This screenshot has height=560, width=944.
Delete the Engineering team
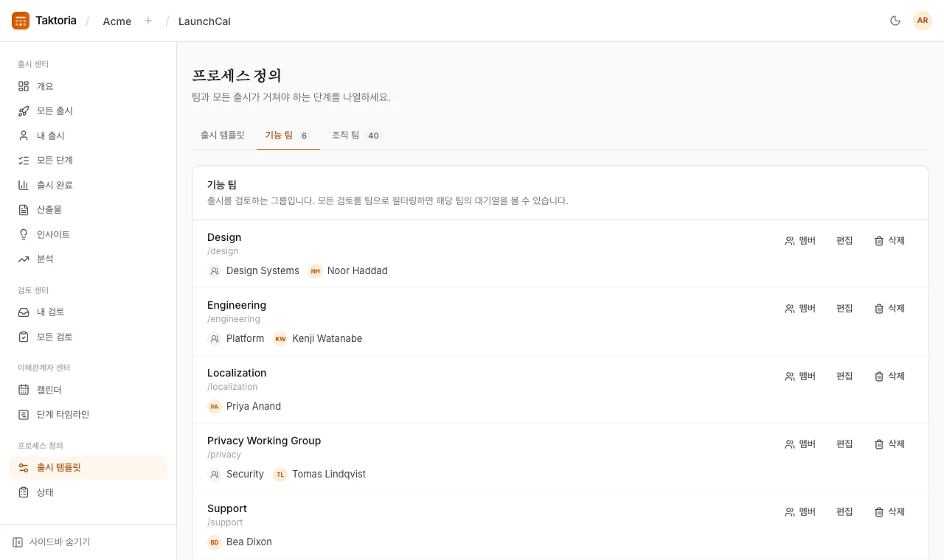coord(889,308)
